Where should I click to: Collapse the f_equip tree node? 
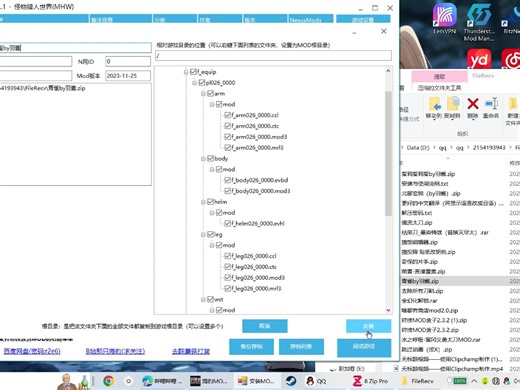(x=186, y=72)
